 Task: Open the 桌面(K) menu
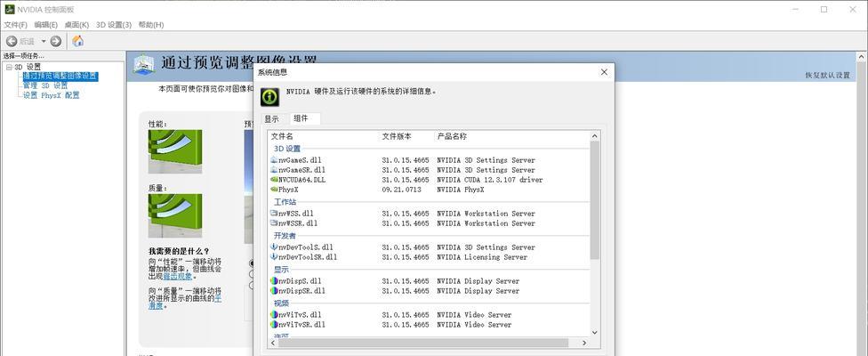[x=76, y=25]
